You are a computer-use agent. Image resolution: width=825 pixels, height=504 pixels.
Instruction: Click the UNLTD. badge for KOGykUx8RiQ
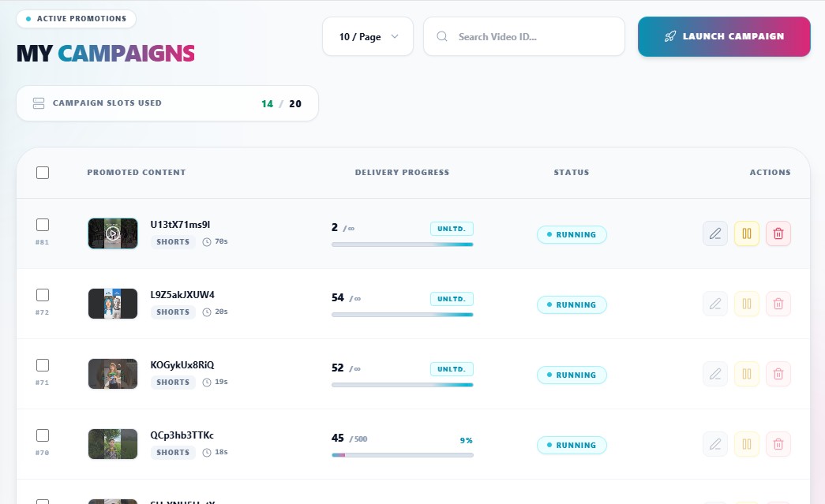452,369
